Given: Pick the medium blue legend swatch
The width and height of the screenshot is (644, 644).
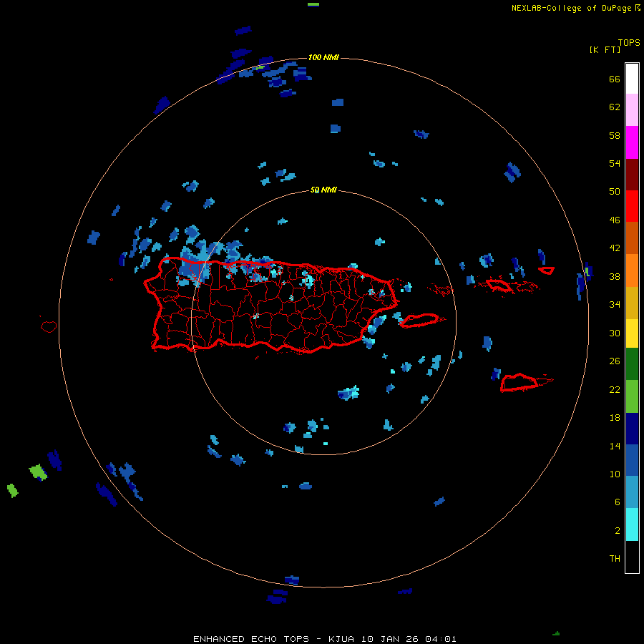Looking at the screenshot, I should [632, 460].
